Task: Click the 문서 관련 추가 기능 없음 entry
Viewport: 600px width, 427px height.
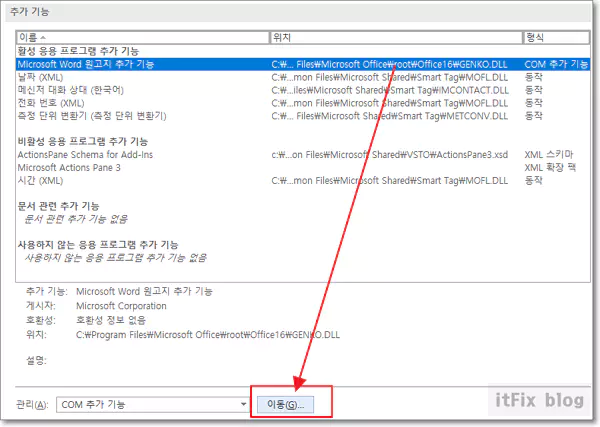Action: point(76,219)
